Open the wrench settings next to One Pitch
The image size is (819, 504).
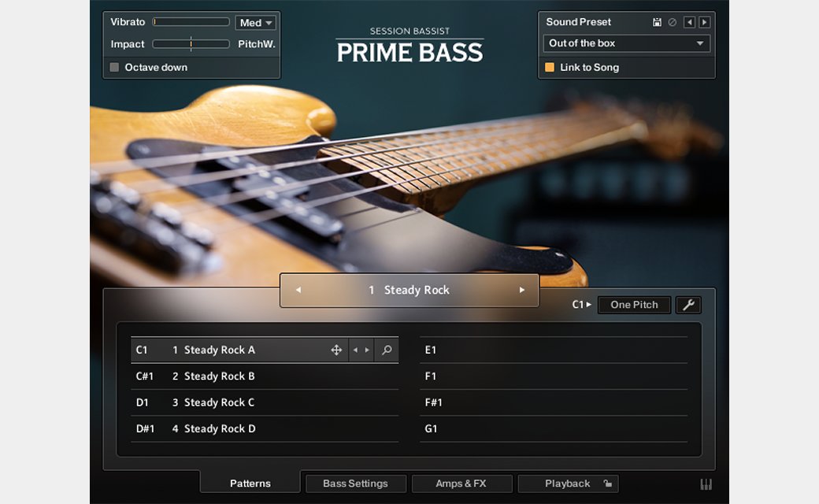688,305
